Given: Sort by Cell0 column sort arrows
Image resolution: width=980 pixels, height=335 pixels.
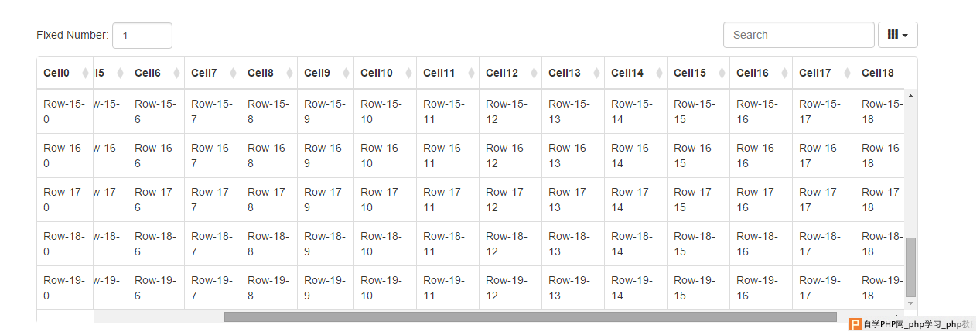Looking at the screenshot, I should coord(84,73).
